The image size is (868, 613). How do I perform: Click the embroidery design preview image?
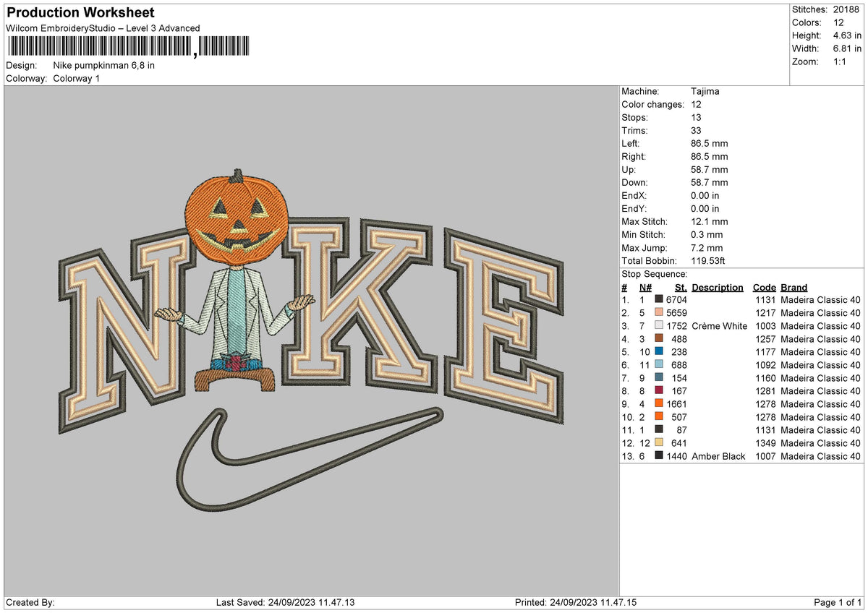(311, 340)
